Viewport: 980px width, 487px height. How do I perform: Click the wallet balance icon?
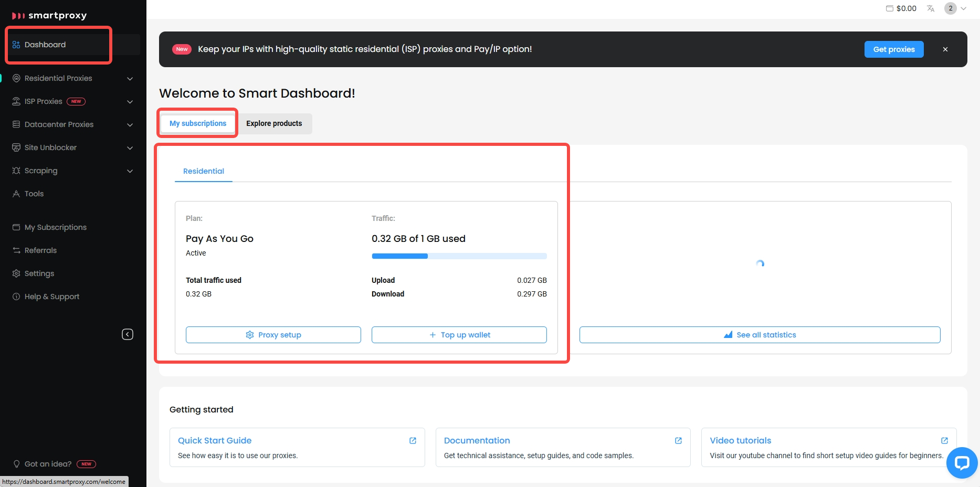[890, 8]
